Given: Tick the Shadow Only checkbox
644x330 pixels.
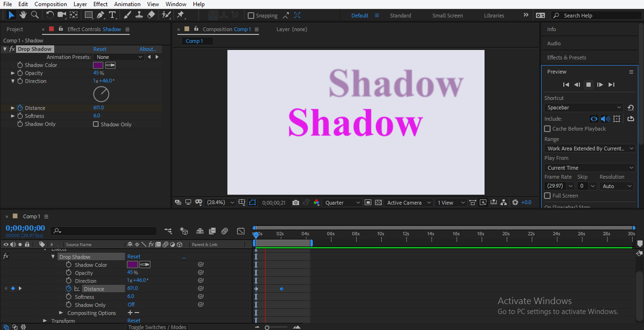Looking at the screenshot, I should point(96,124).
